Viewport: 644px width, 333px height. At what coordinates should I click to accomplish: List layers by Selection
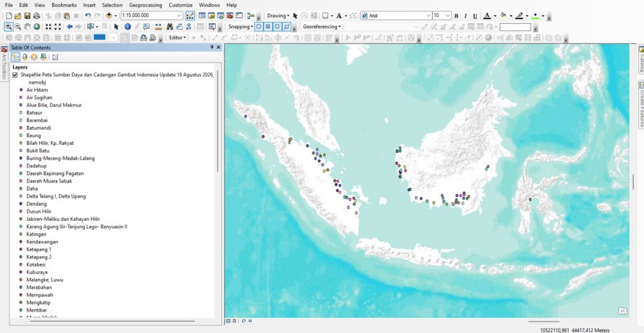point(43,57)
